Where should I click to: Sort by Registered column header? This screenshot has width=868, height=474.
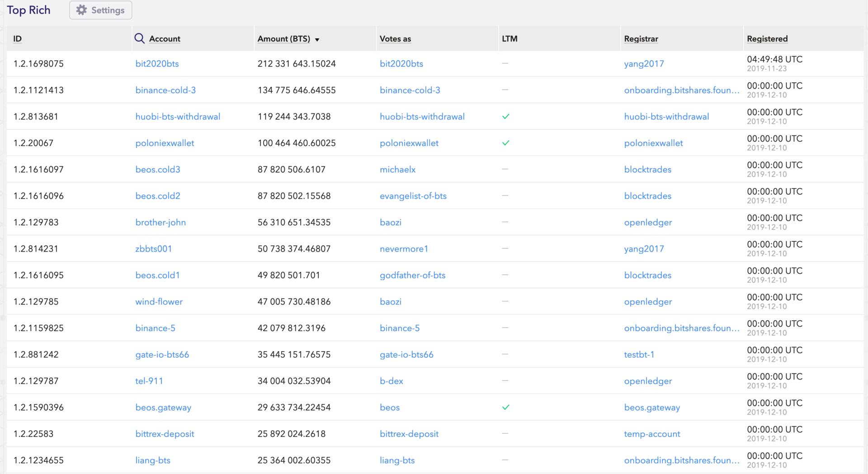click(767, 39)
